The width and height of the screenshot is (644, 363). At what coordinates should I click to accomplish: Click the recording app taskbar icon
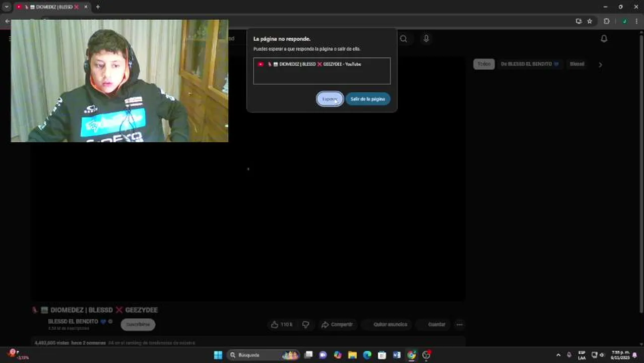click(x=426, y=355)
